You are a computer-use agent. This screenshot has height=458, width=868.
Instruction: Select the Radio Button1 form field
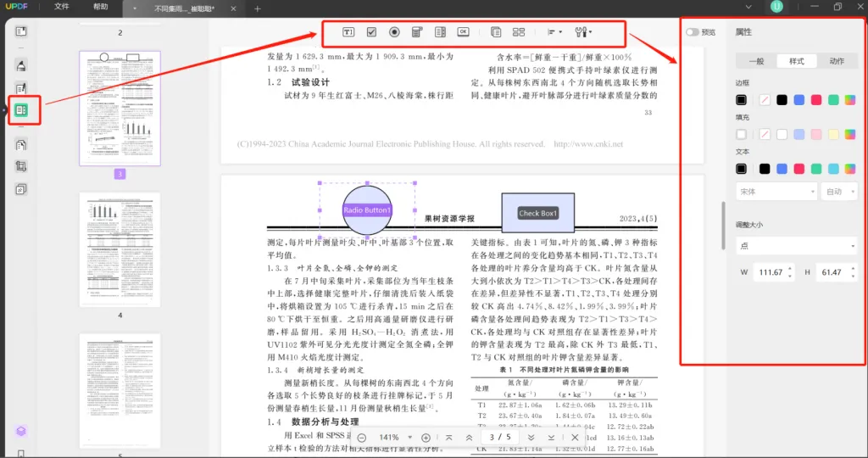click(367, 209)
